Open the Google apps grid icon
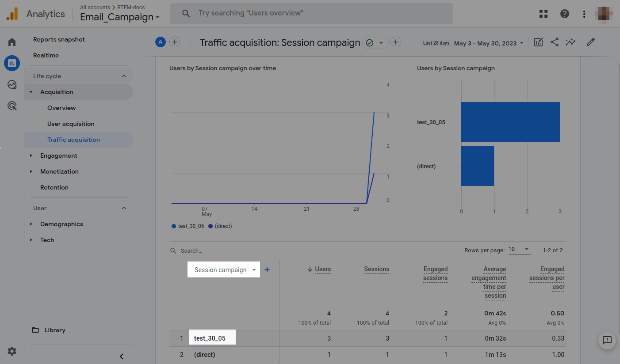Viewport: 620px width, 364px height. coord(543,14)
